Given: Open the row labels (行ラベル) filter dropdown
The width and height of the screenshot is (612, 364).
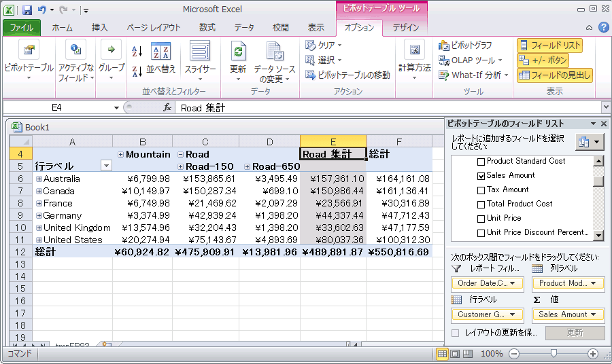Looking at the screenshot, I should pos(106,166).
